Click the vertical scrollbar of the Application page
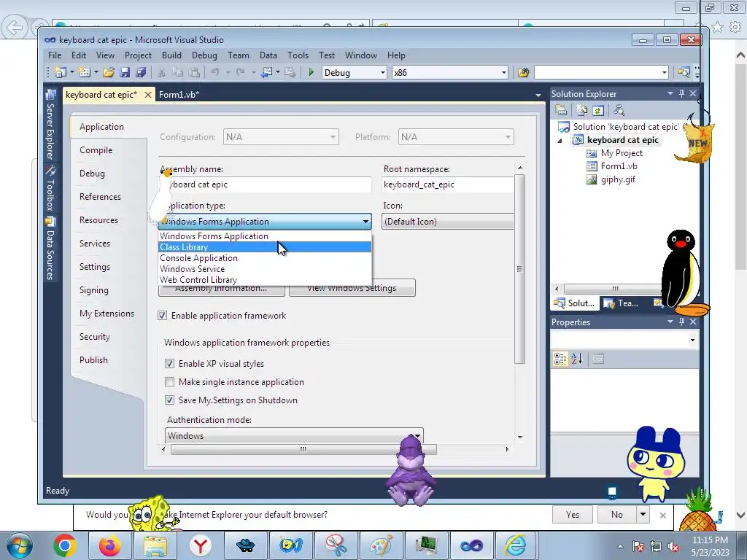Screen dimensions: 747x560 click(519, 269)
